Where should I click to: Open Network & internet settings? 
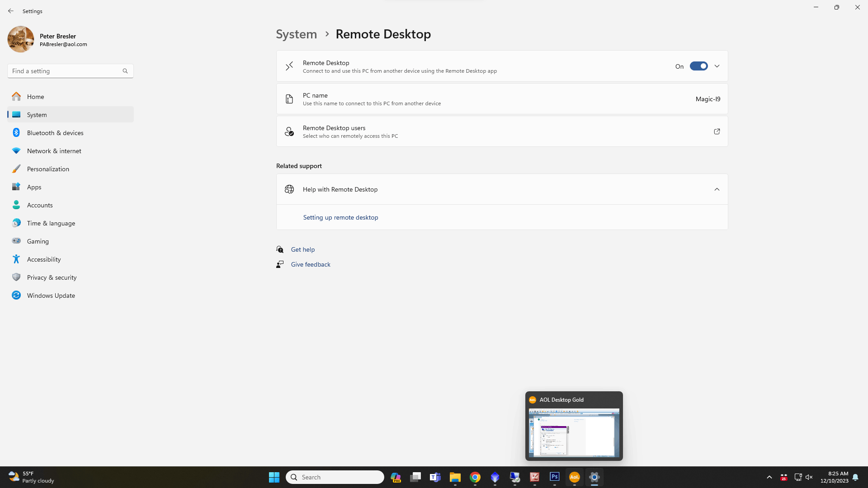(x=71, y=151)
